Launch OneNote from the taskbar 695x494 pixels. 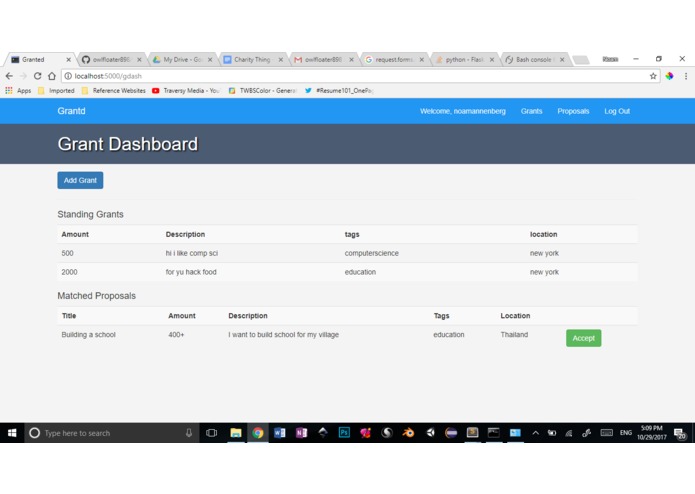pyautogui.click(x=301, y=433)
